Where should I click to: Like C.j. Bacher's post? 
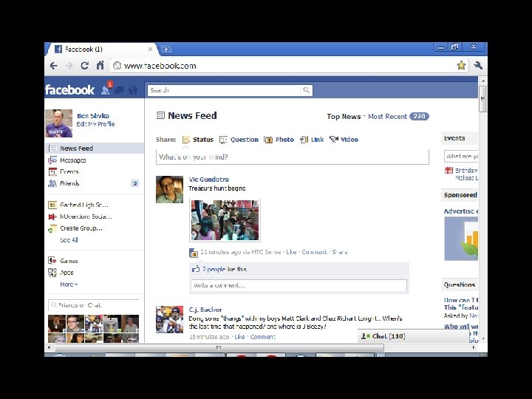(x=239, y=337)
